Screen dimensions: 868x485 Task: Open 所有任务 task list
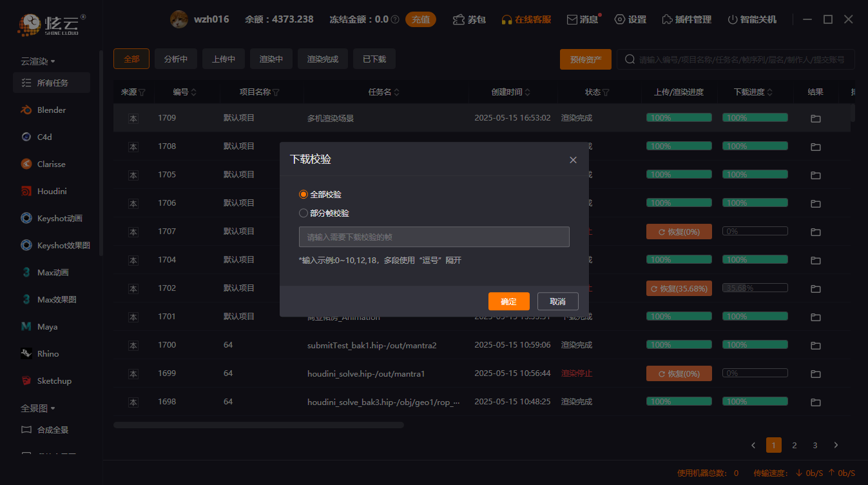51,83
